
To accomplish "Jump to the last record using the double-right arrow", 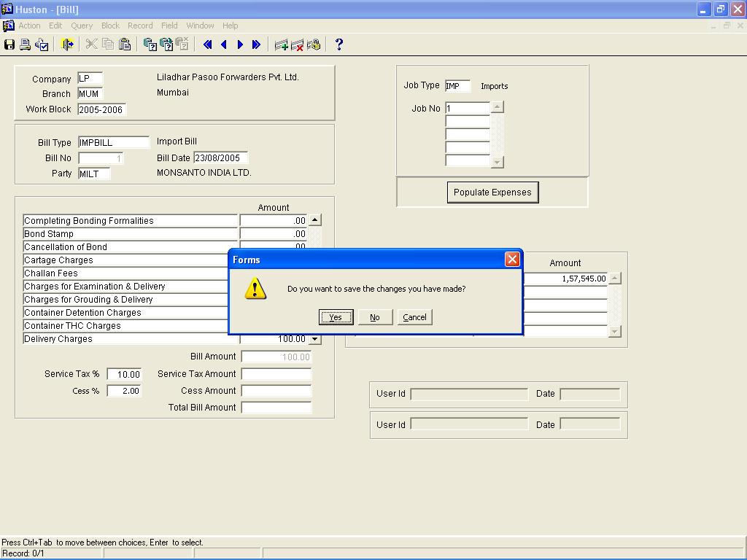I will (256, 44).
